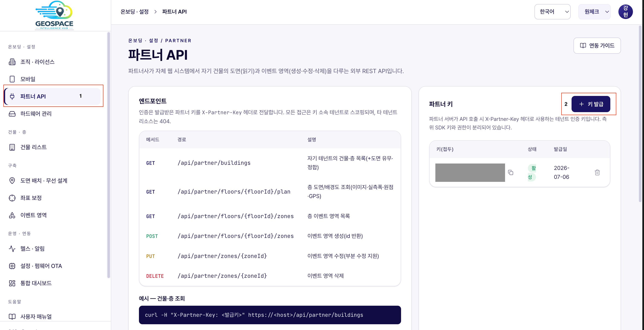The height and width of the screenshot is (330, 644).
Task: Click the 설정 · 펌웨어 OTA chip icon
Action: coord(12,266)
